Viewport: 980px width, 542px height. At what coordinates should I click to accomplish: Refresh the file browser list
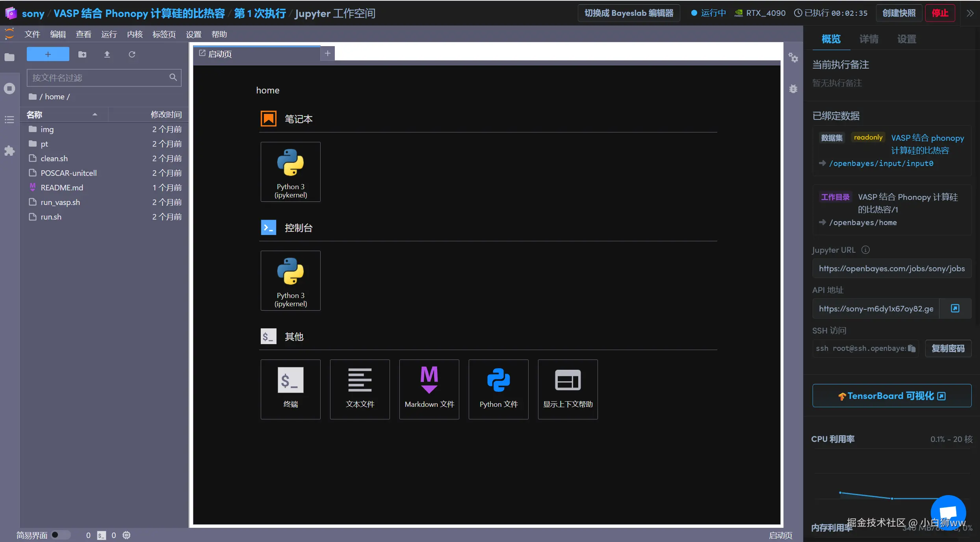point(132,54)
